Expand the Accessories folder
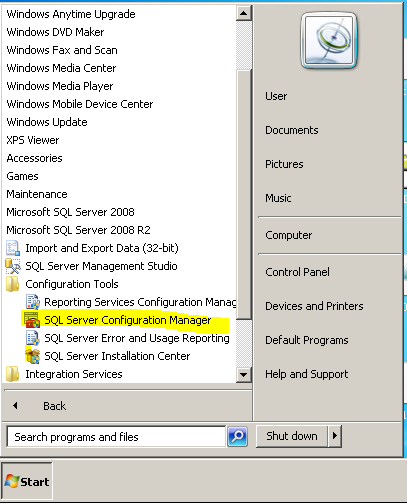Image resolution: width=407 pixels, height=503 pixels. point(34,158)
